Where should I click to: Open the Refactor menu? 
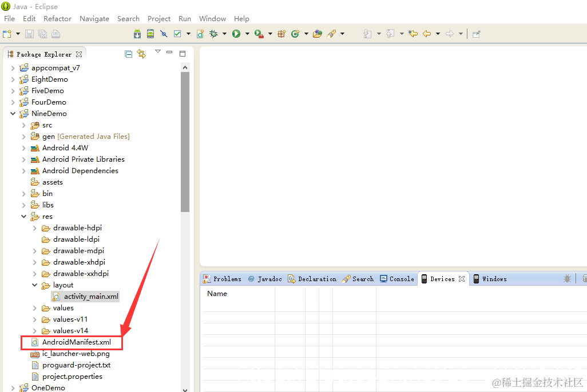tap(57, 19)
